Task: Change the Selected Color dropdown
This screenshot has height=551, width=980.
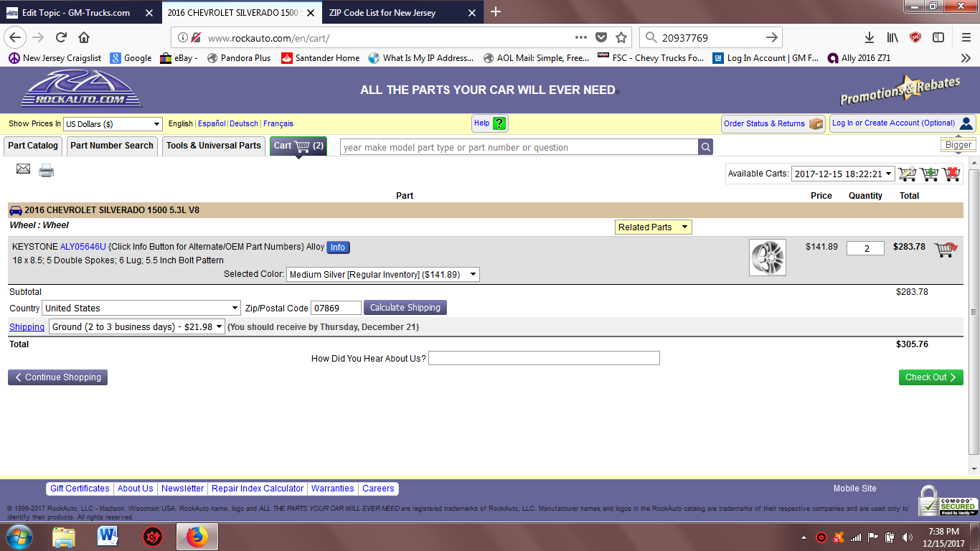Action: pyautogui.click(x=383, y=275)
